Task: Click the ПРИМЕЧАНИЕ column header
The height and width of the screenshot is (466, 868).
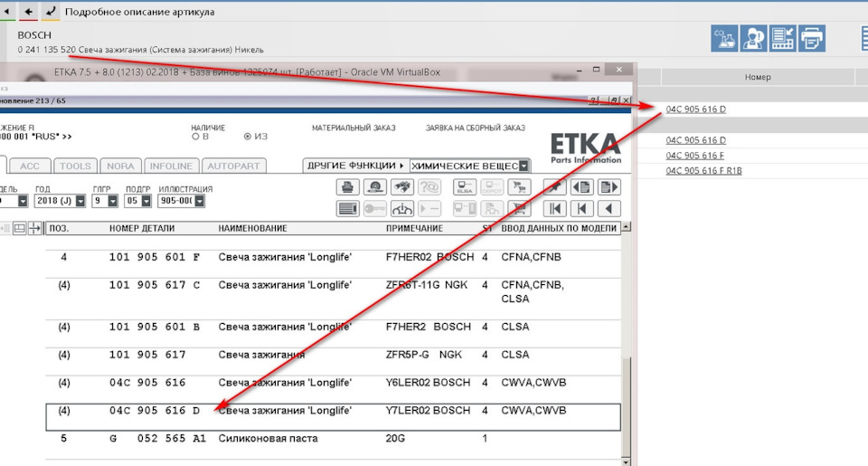Action: [414, 228]
